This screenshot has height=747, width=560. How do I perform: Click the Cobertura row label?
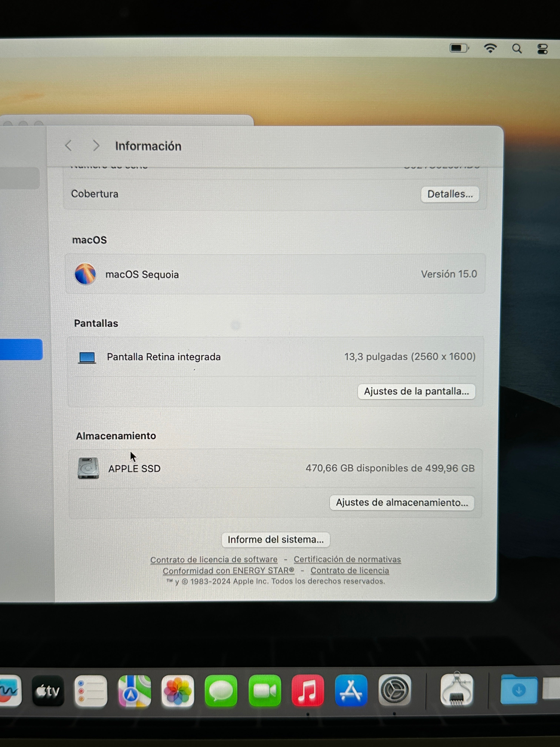(x=95, y=194)
